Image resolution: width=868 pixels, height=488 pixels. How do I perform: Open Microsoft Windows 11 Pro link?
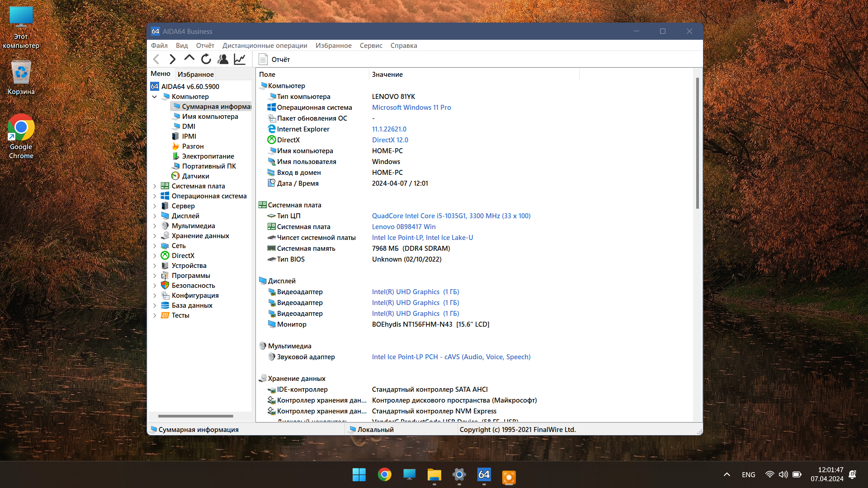[x=411, y=108]
